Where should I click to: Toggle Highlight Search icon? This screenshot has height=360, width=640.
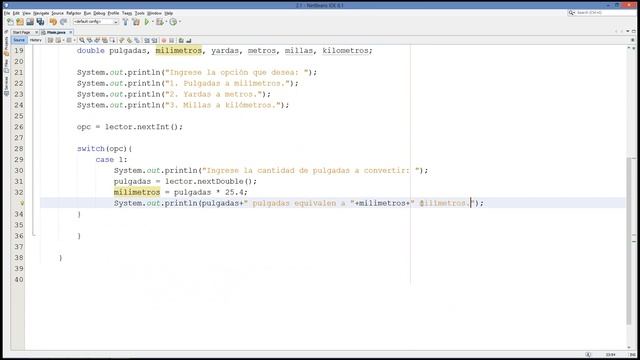point(105,40)
